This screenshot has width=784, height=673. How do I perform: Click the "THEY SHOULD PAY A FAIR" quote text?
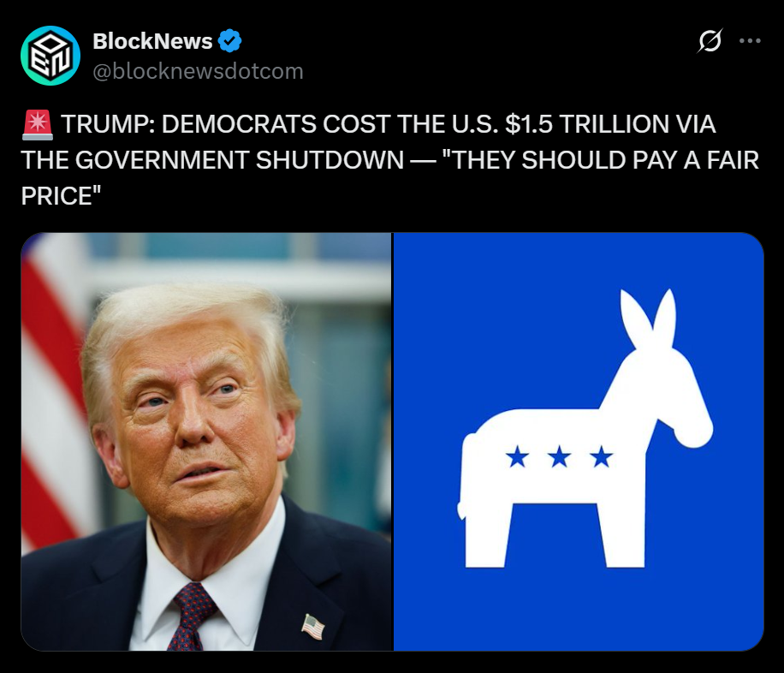(x=601, y=160)
